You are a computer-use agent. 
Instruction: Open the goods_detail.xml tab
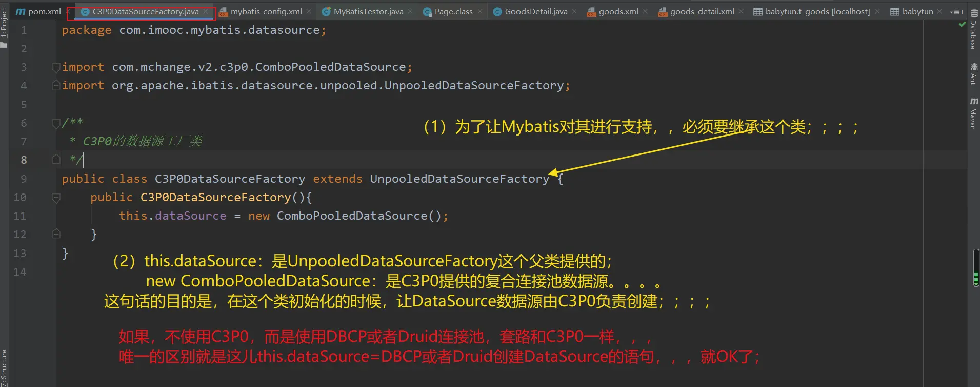point(702,11)
